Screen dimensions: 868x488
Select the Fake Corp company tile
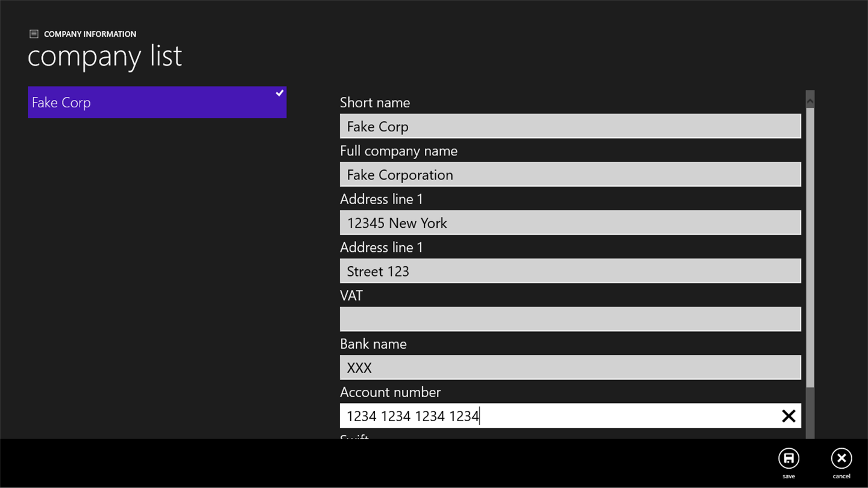point(157,102)
